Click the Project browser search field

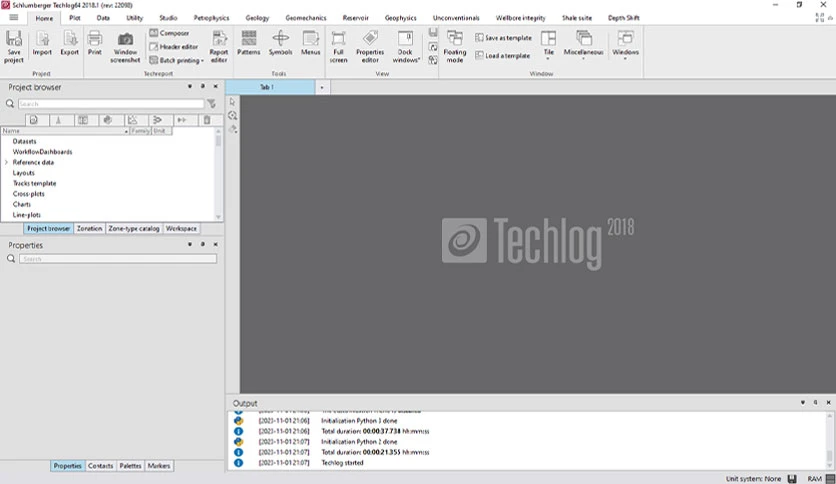(111, 103)
